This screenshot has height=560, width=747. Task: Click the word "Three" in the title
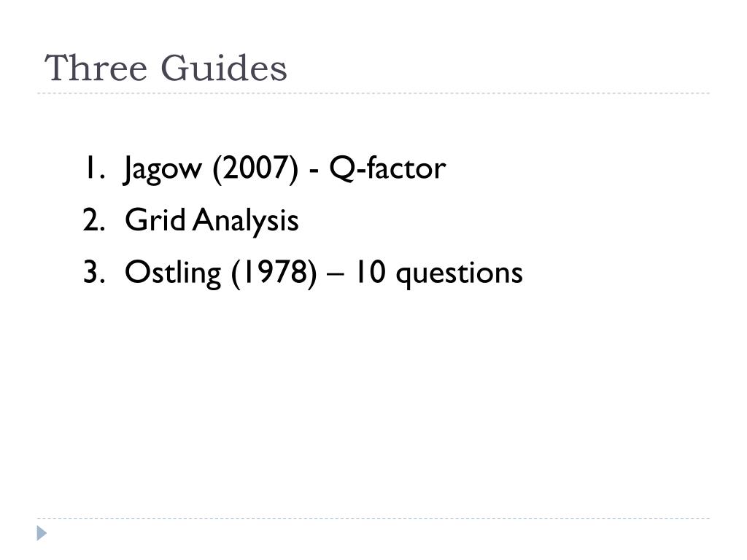tap(96, 69)
